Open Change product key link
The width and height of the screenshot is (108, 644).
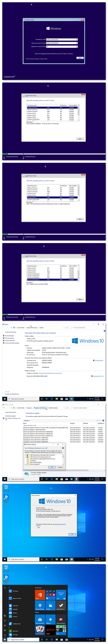tap(98, 376)
